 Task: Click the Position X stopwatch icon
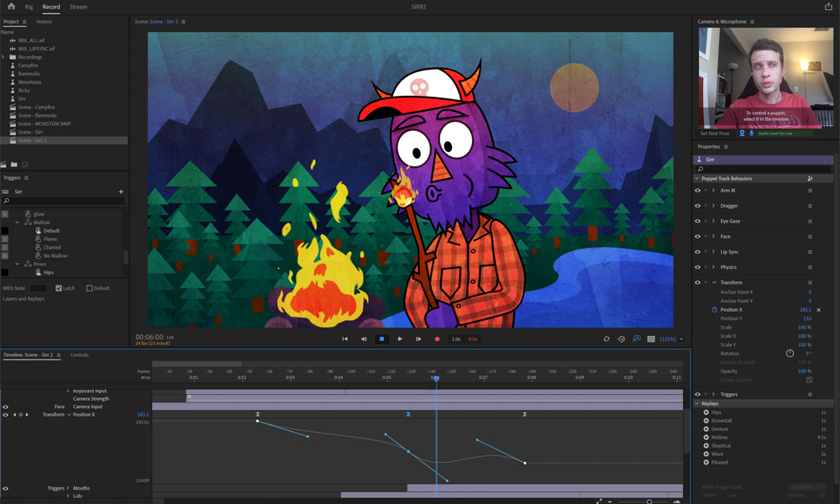point(715,310)
